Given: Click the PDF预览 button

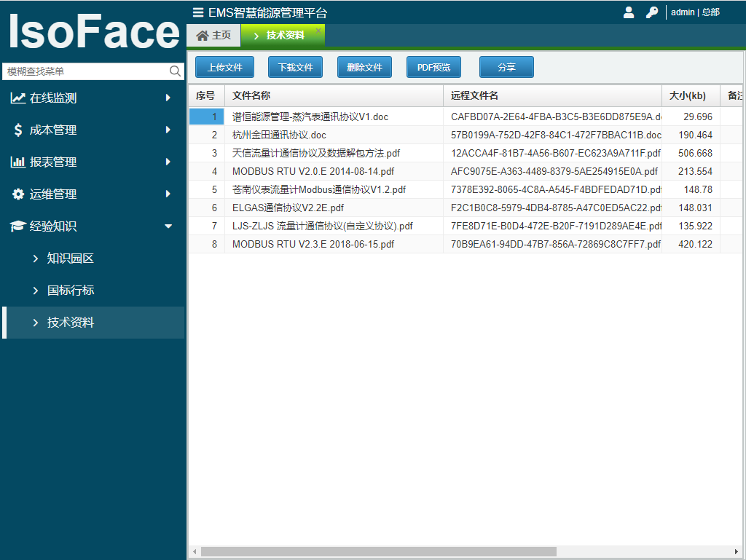Looking at the screenshot, I should pyautogui.click(x=433, y=67).
